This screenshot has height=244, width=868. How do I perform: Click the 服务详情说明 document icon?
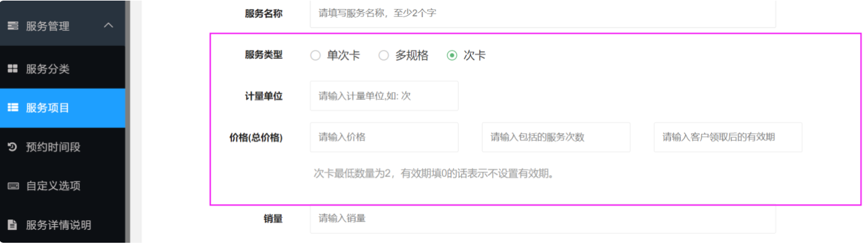[12, 225]
